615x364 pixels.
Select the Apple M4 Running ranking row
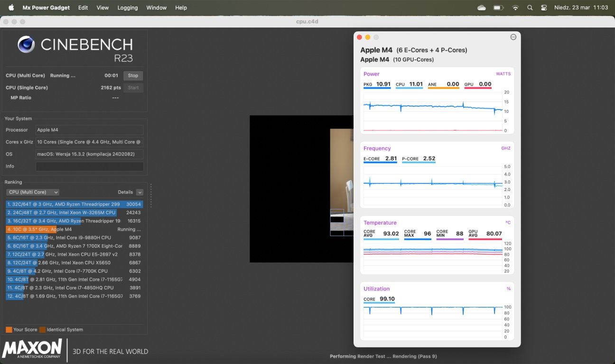pos(75,229)
